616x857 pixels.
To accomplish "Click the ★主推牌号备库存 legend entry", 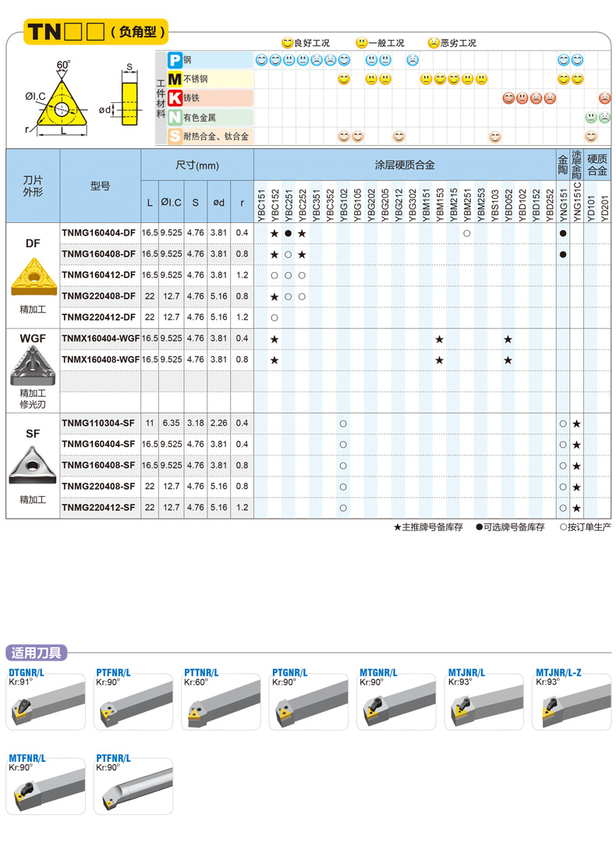I will [x=428, y=527].
